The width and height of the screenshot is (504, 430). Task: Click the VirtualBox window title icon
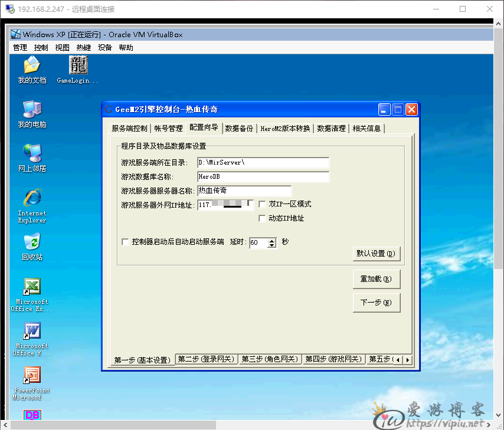coord(16,34)
